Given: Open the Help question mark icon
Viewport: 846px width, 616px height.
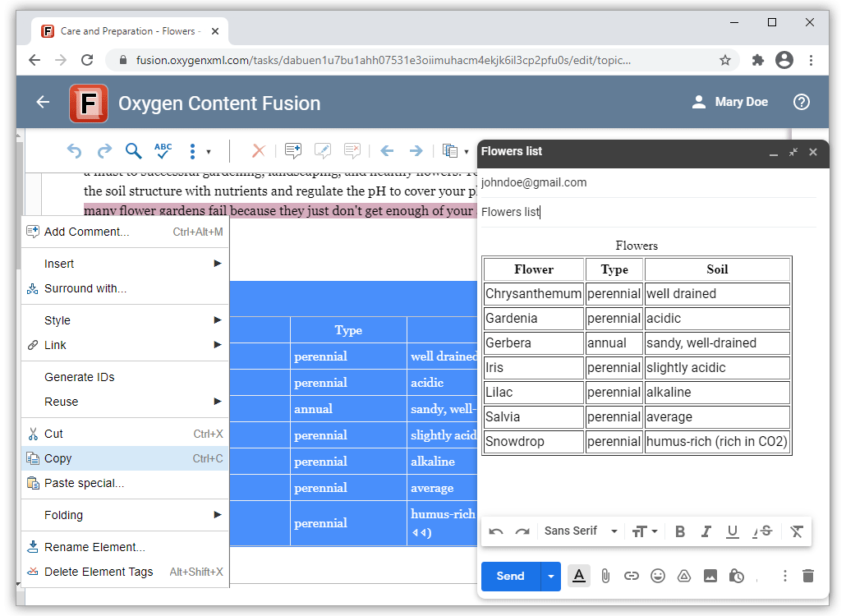Looking at the screenshot, I should coord(802,102).
